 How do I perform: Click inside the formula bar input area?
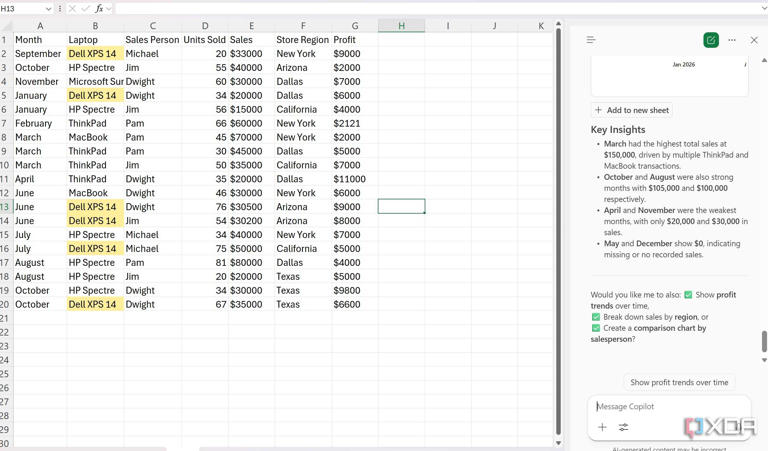tap(436, 9)
